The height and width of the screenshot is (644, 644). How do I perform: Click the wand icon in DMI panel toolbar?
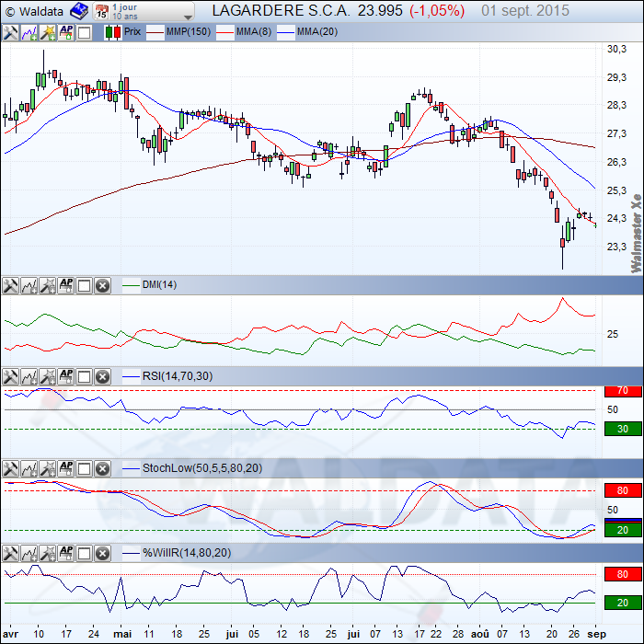point(48,285)
